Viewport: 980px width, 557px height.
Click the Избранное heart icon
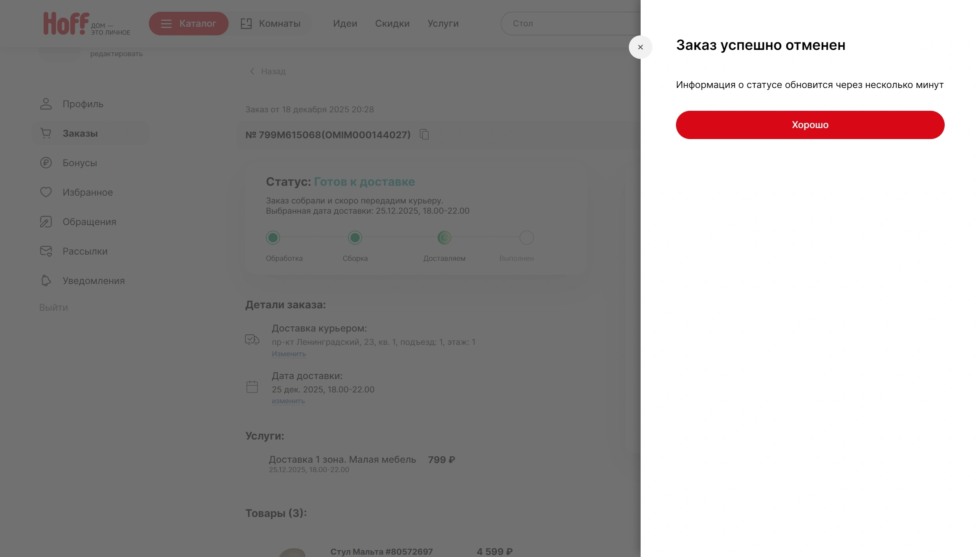[x=46, y=192]
